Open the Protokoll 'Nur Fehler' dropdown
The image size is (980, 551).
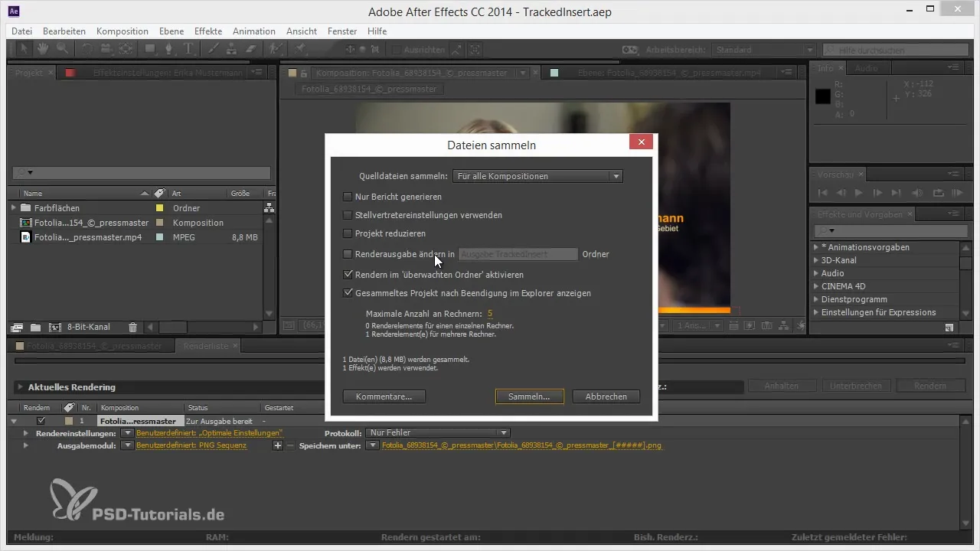coord(438,432)
